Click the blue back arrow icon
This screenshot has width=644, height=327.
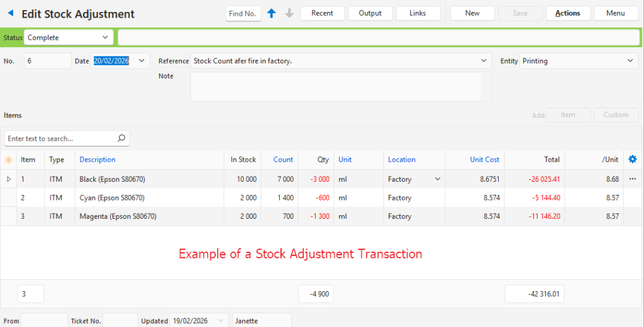click(10, 13)
